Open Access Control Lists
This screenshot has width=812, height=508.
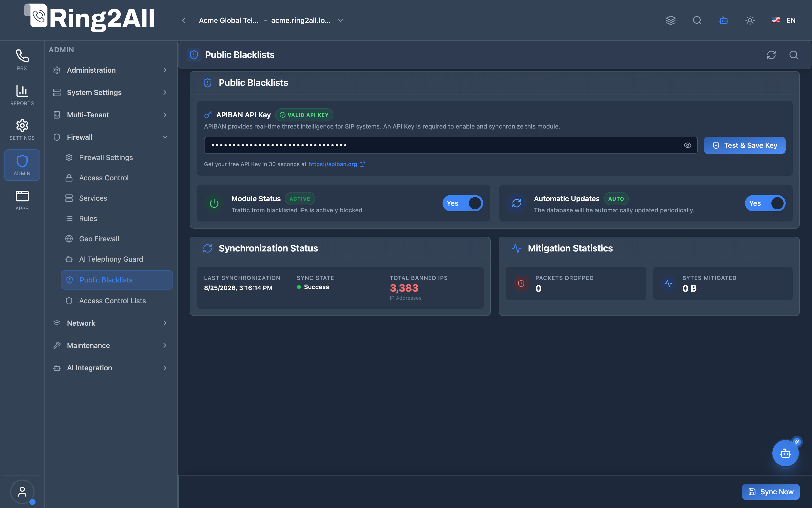[x=117, y=301]
